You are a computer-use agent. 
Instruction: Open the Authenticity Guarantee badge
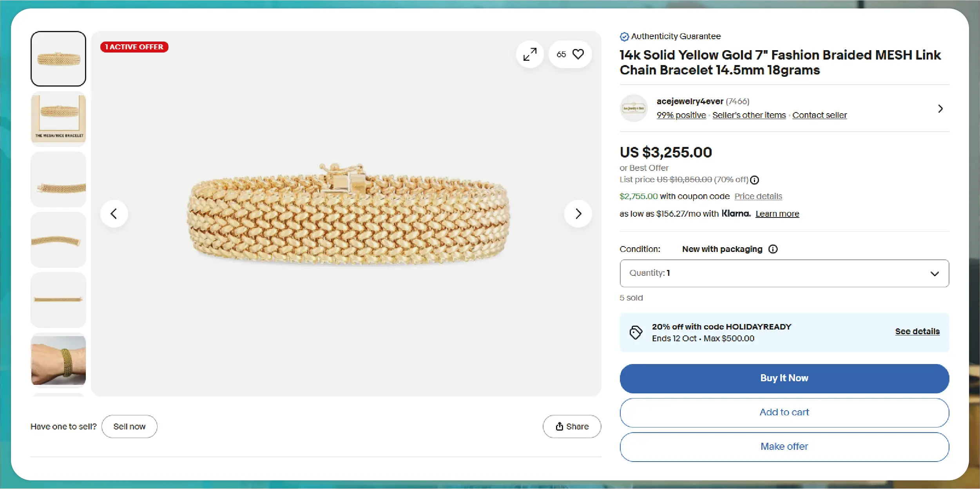670,36
